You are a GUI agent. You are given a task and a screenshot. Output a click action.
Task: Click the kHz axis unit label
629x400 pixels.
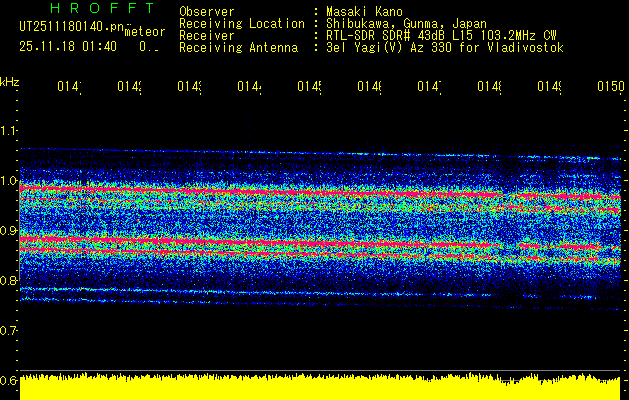pyautogui.click(x=10, y=82)
